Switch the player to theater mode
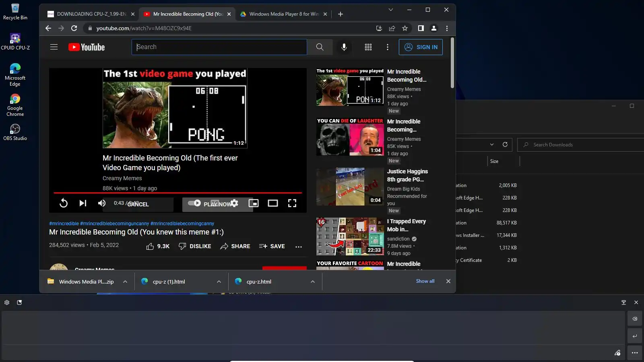 (x=273, y=203)
